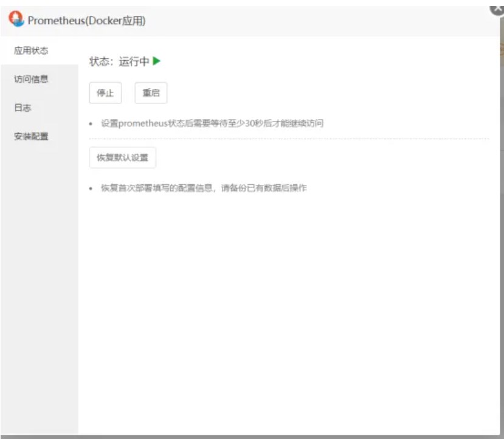Open the 日志 tab

pyautogui.click(x=23, y=108)
